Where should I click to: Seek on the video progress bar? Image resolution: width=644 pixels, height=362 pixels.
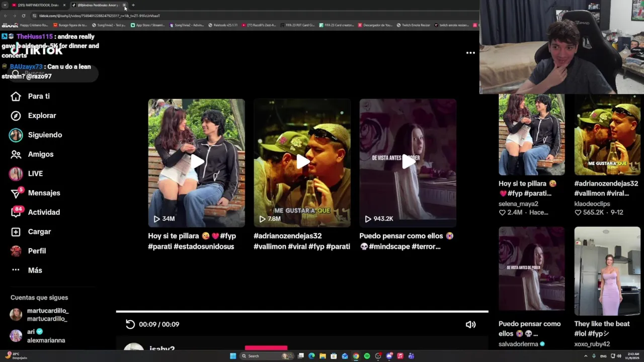click(x=302, y=312)
